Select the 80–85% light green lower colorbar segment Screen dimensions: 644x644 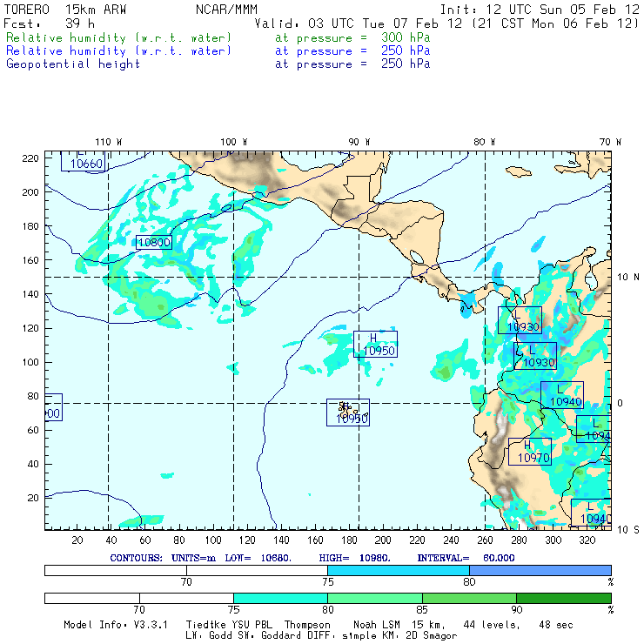click(375, 598)
